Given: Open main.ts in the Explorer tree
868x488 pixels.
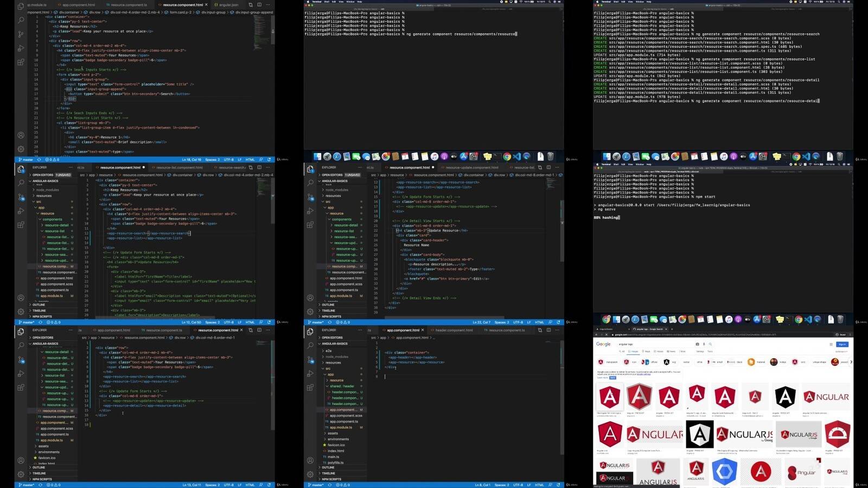Looking at the screenshot, I should pyautogui.click(x=333, y=457).
